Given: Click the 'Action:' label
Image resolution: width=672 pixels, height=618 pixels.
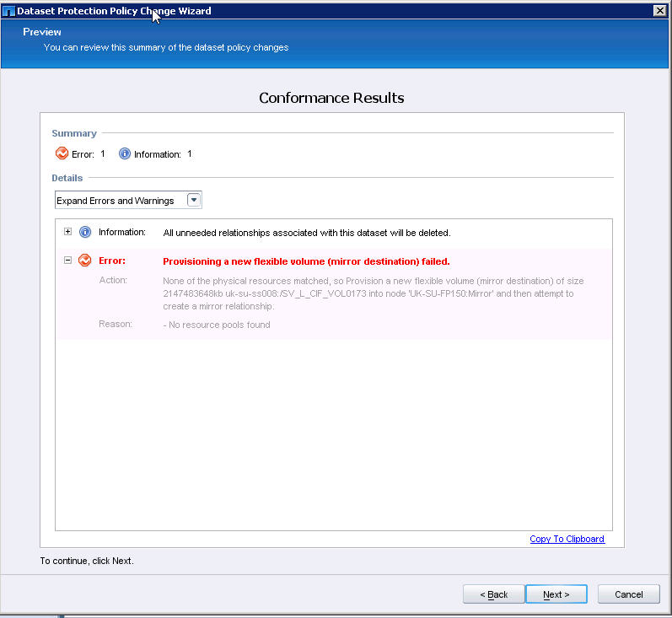Looking at the screenshot, I should click(113, 280).
